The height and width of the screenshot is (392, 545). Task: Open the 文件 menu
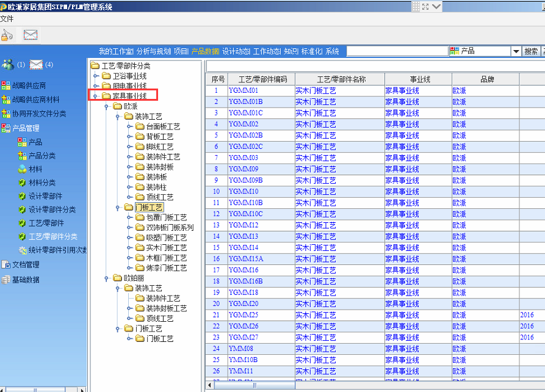pyautogui.click(x=7, y=19)
